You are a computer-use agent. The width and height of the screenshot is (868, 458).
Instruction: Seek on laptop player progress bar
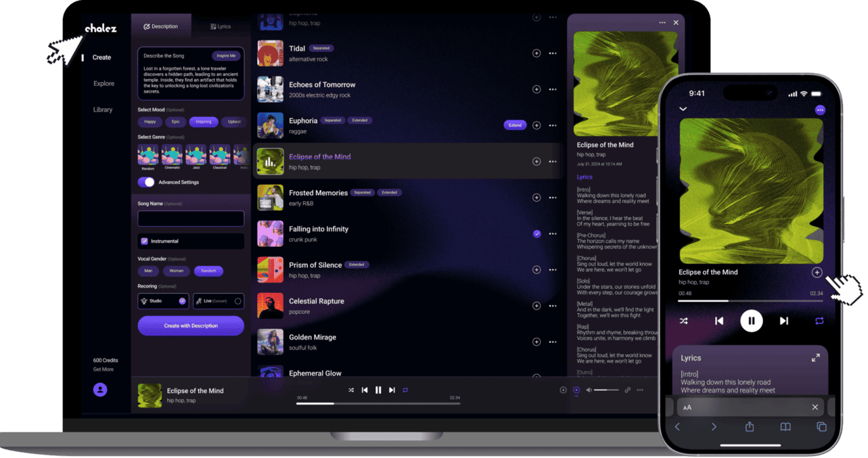pyautogui.click(x=378, y=404)
